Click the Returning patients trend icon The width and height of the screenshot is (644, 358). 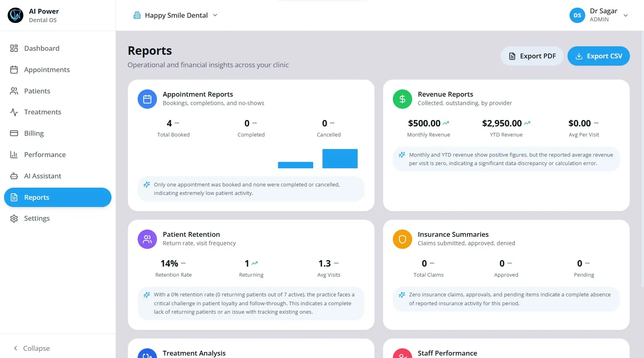click(x=255, y=263)
